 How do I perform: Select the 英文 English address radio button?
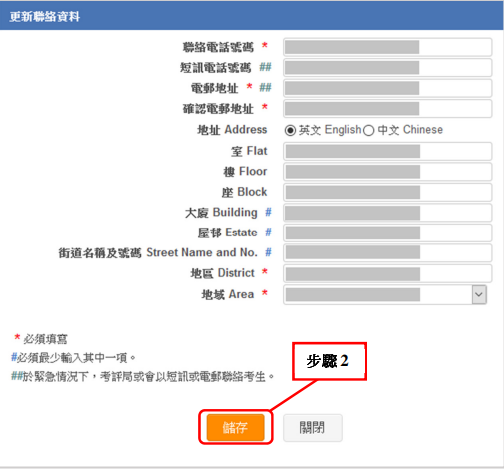point(290,130)
